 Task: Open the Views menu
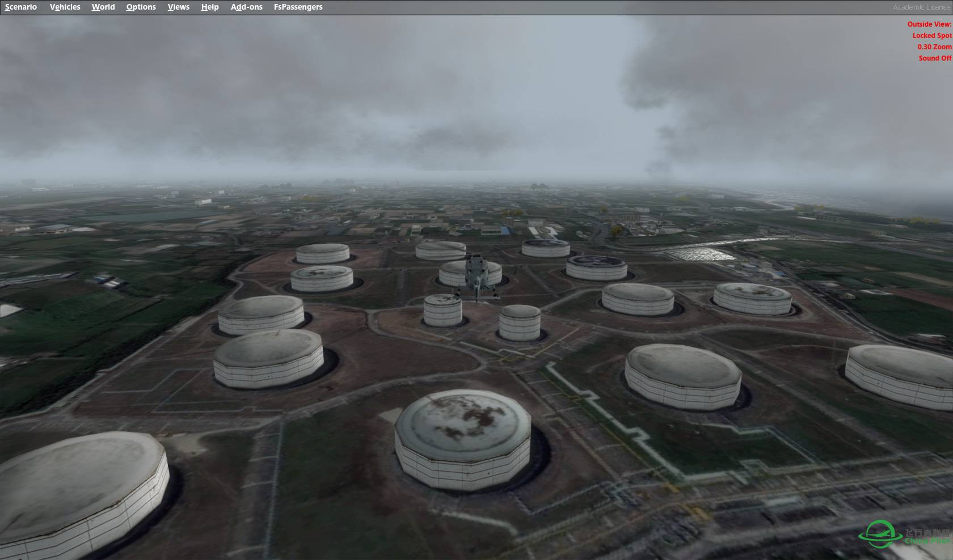pos(178,7)
